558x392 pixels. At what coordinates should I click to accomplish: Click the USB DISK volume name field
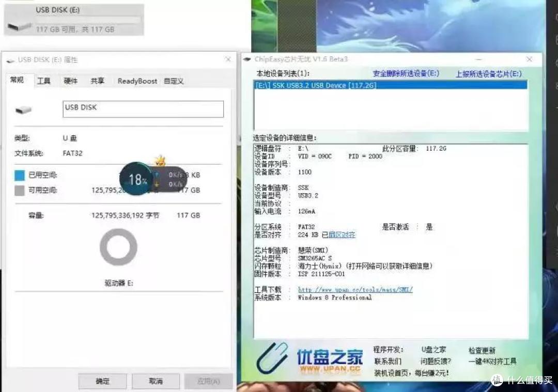tap(143, 109)
